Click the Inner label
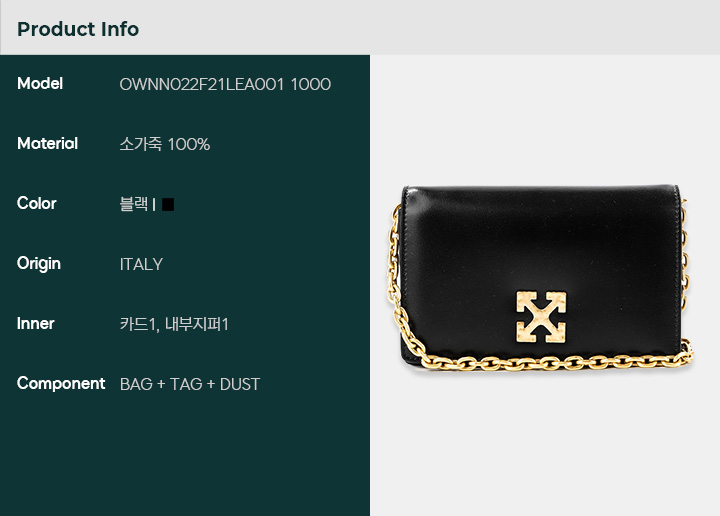The height and width of the screenshot is (516, 720). (35, 324)
